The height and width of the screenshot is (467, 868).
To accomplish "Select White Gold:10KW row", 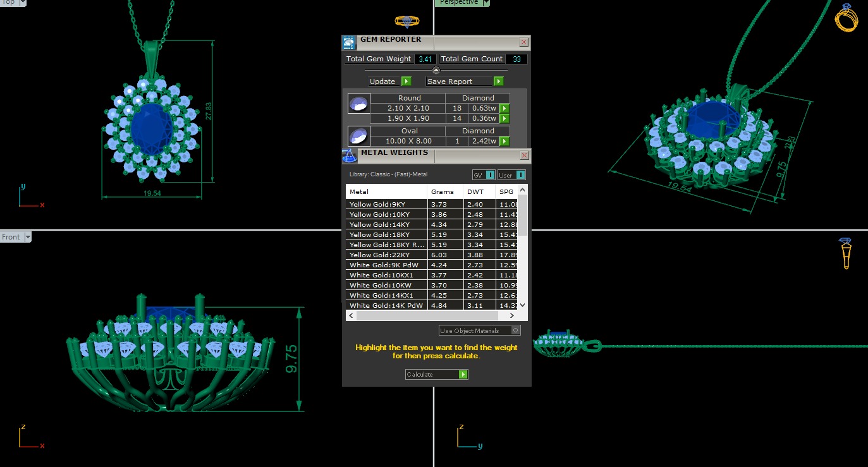I will coord(432,285).
